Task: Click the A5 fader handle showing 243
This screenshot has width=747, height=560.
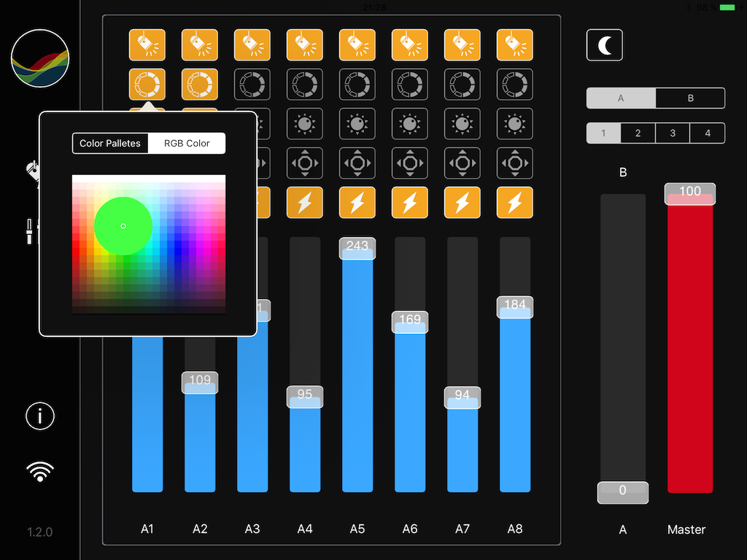Action: 357,247
